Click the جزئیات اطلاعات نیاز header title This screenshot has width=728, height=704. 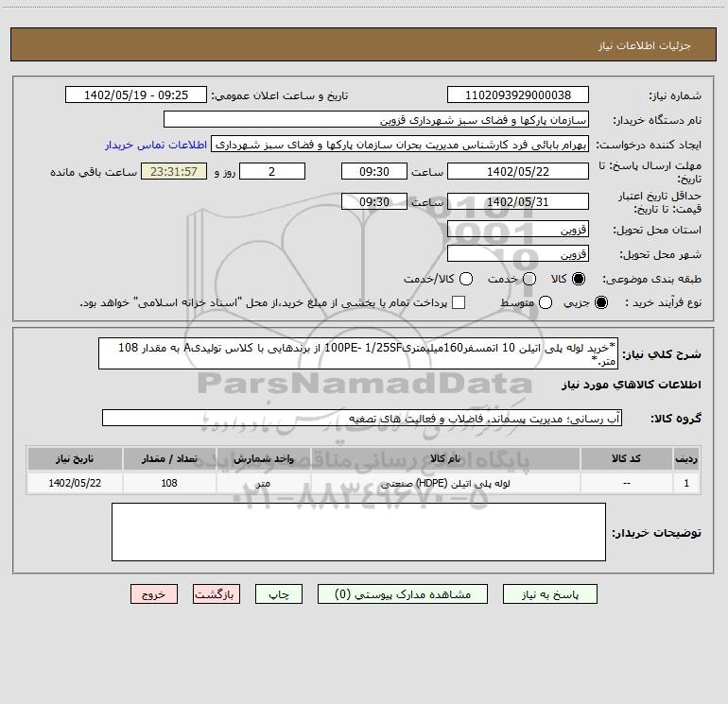coord(645,45)
